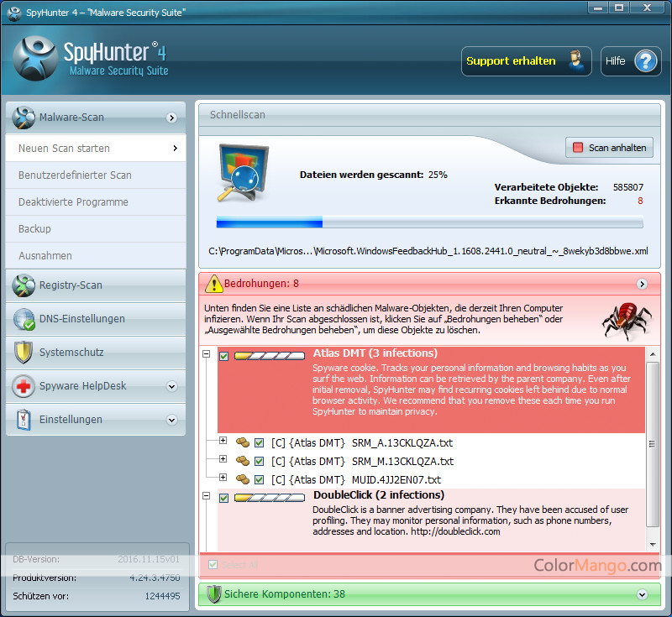Viewport: 672px width, 617px height.
Task: Select Neuen Scan starten
Action: 96,148
